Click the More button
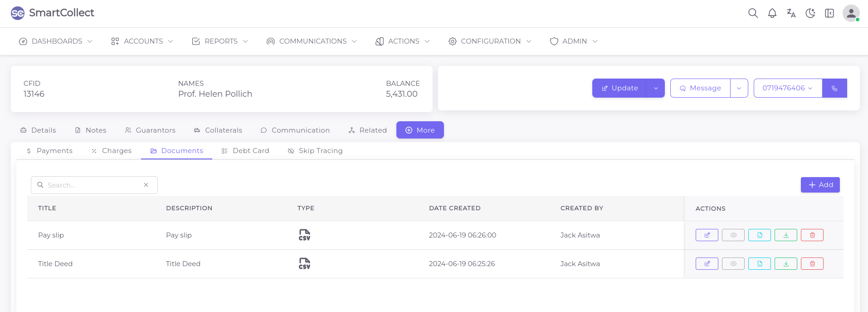 tap(420, 130)
